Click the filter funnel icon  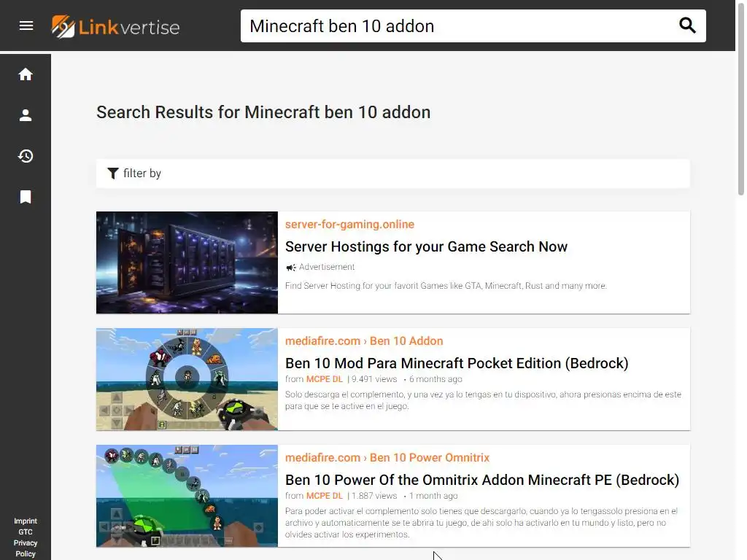[x=113, y=174]
